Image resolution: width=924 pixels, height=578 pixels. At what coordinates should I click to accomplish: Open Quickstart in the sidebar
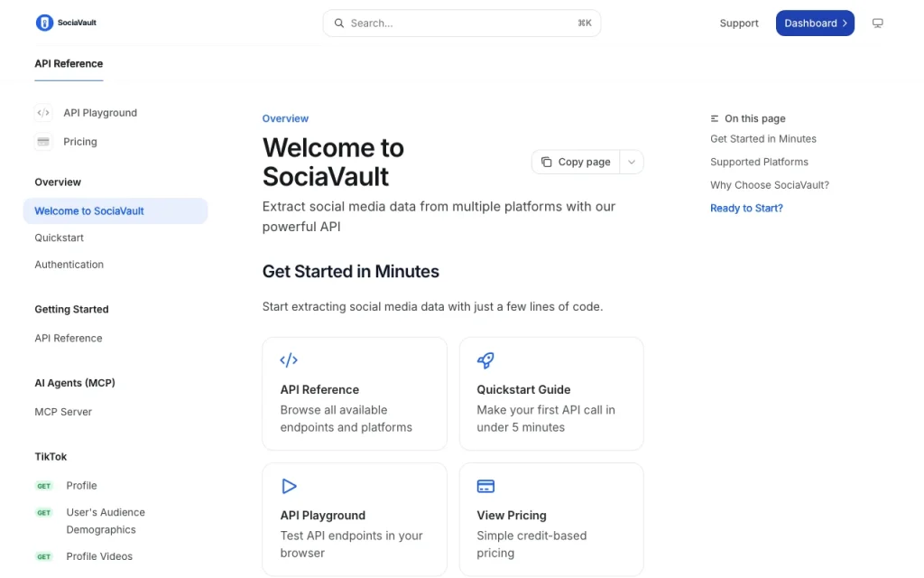[59, 238]
